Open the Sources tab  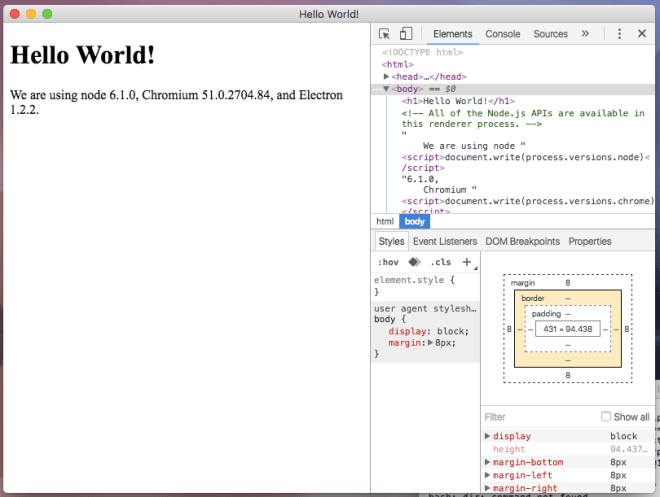tap(550, 34)
